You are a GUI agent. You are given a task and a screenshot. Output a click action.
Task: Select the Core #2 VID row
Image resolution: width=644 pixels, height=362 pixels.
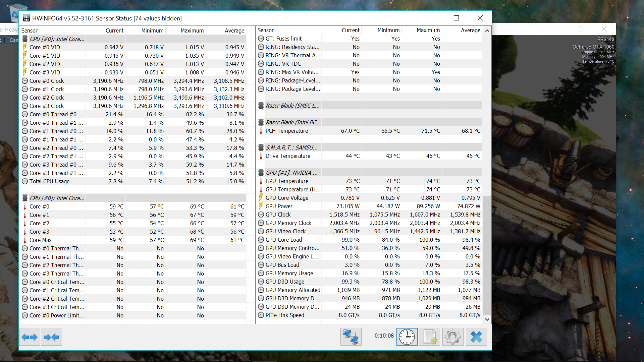click(x=133, y=64)
